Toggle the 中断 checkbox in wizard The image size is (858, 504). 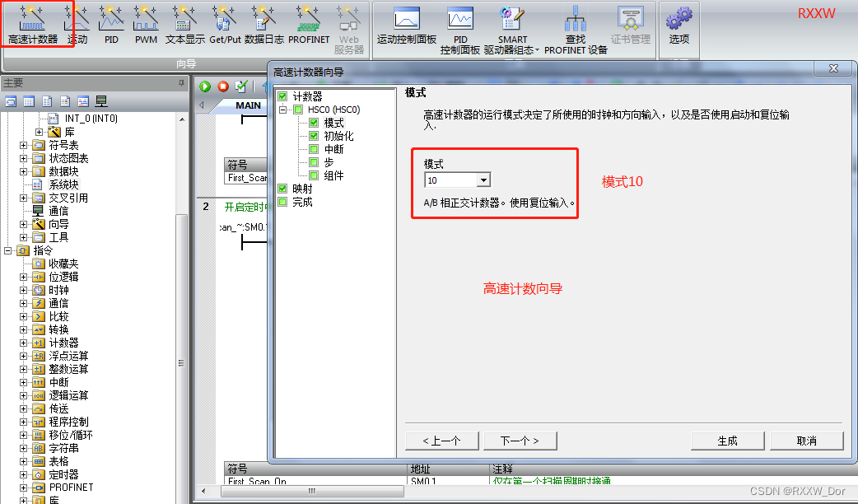tap(314, 149)
